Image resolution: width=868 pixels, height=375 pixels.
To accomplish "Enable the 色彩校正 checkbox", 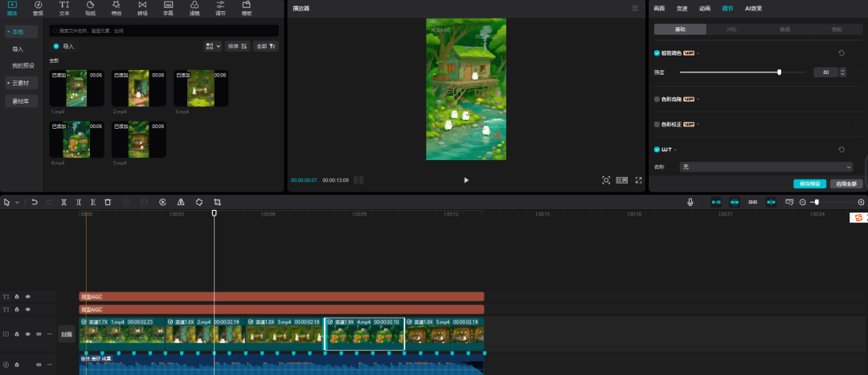I will click(657, 124).
